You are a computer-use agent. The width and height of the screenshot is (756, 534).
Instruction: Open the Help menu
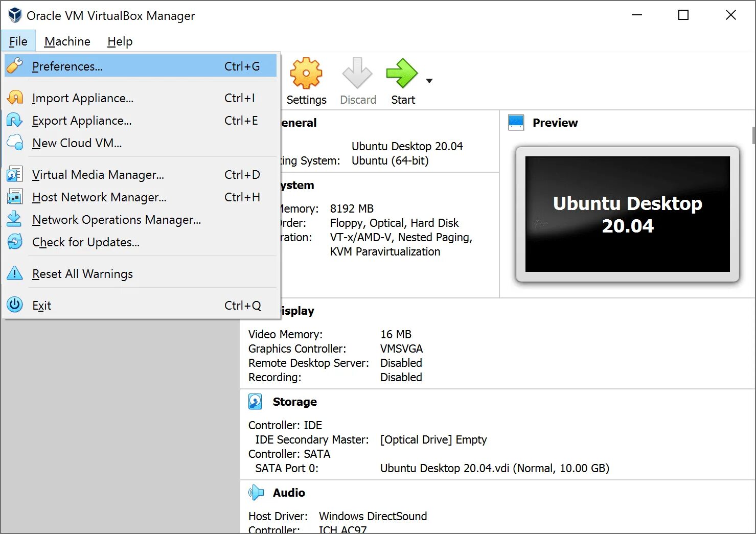120,41
